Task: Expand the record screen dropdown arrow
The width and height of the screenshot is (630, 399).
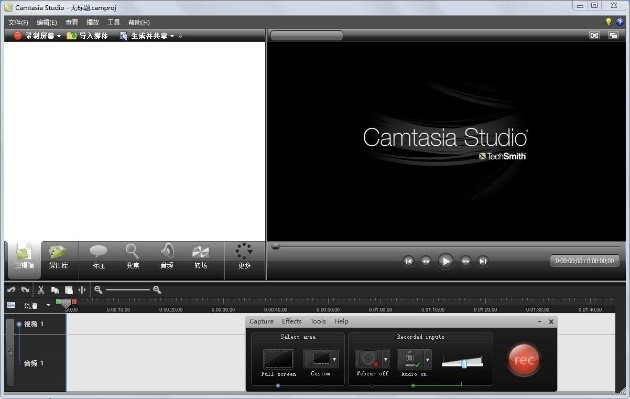Action: pyautogui.click(x=59, y=36)
